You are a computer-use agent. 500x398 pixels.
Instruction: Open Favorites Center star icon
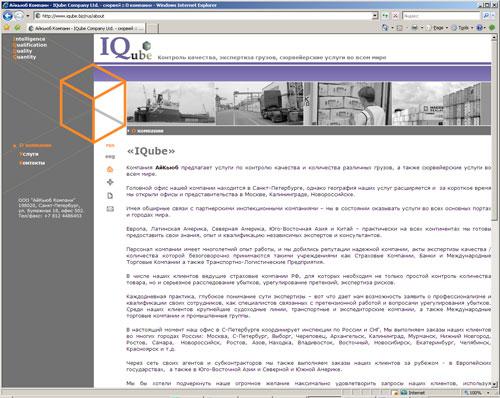point(7,28)
